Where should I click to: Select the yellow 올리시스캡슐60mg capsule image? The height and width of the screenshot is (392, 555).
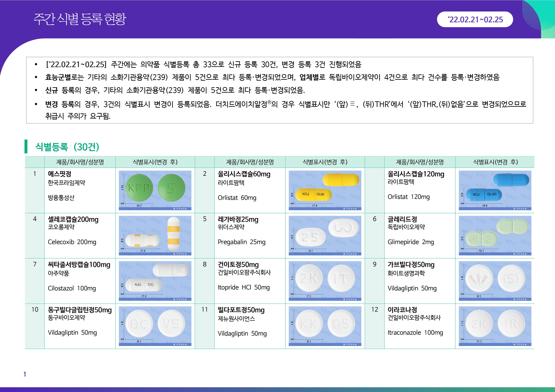[325, 190]
